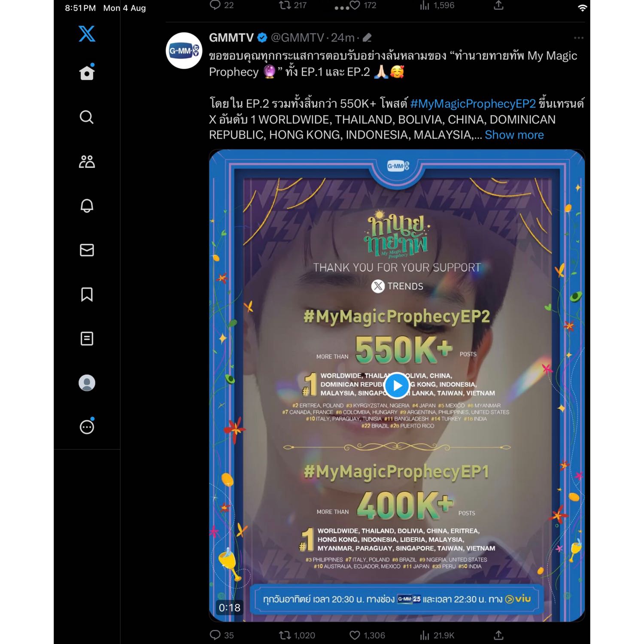Open Bookmarks icon in sidebar

click(87, 295)
